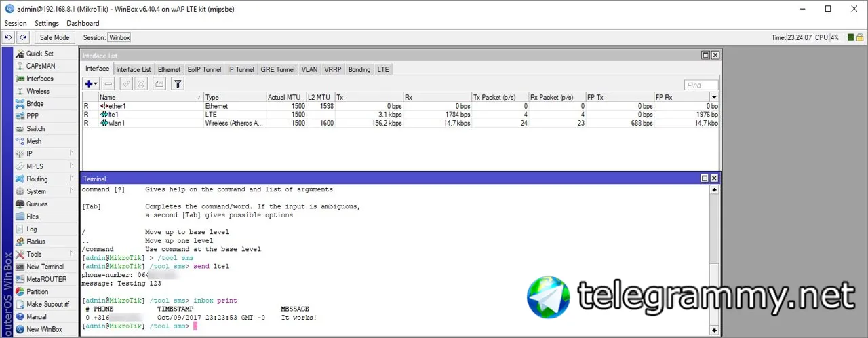Open a New Terminal
Image resolution: width=868 pixels, height=338 pixels.
pyautogui.click(x=45, y=267)
